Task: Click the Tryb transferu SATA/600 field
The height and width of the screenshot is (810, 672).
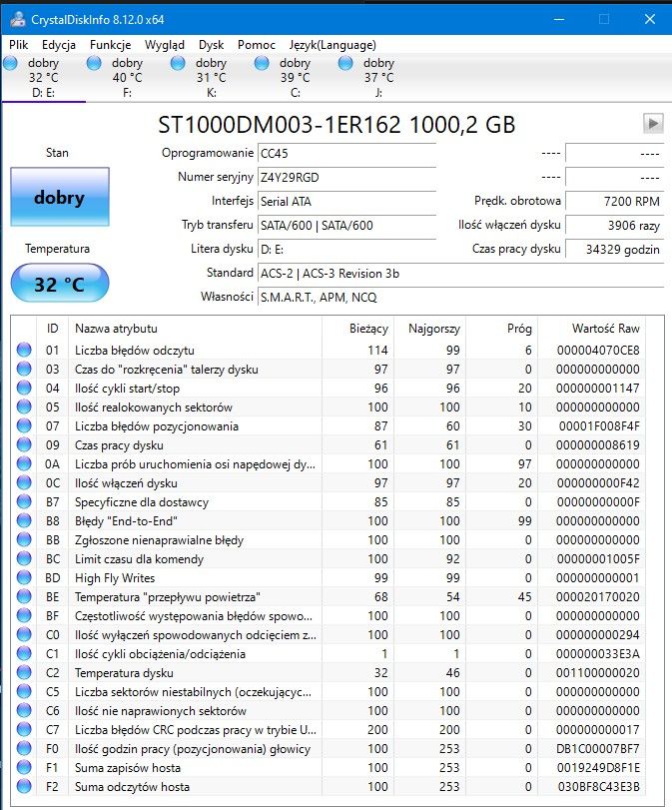Action: click(347, 226)
